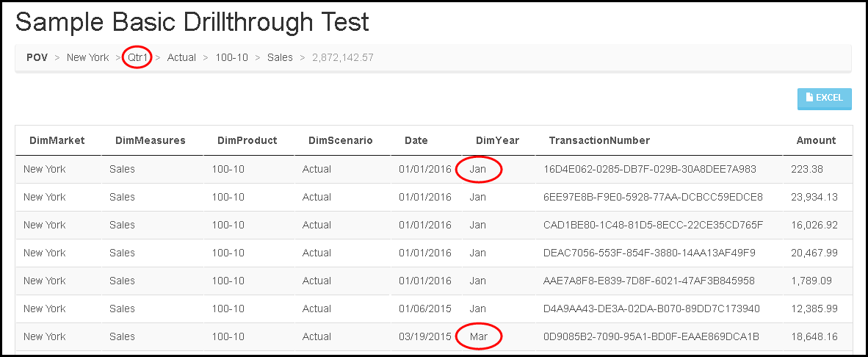Select the POV label in the breadcrumb

pos(37,57)
